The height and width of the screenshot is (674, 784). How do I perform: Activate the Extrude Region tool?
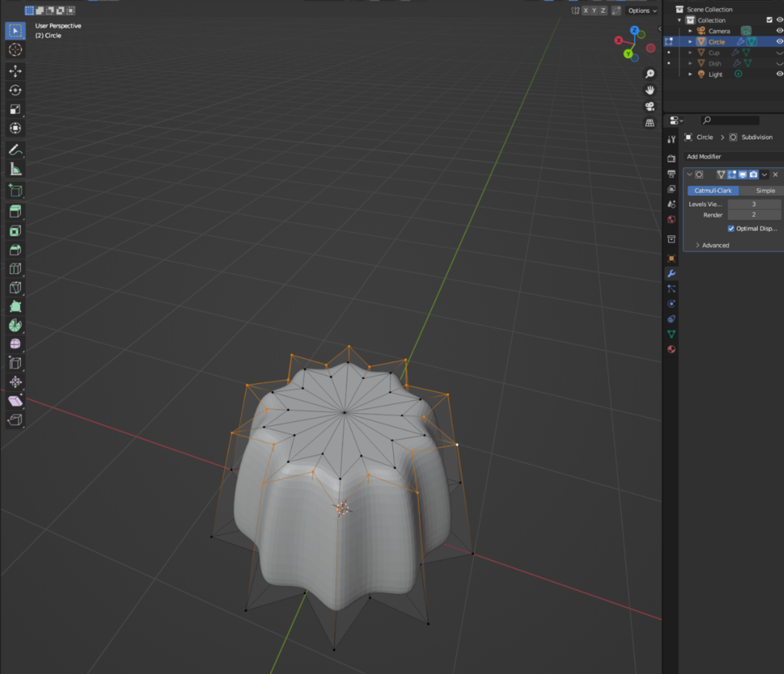pos(16,212)
